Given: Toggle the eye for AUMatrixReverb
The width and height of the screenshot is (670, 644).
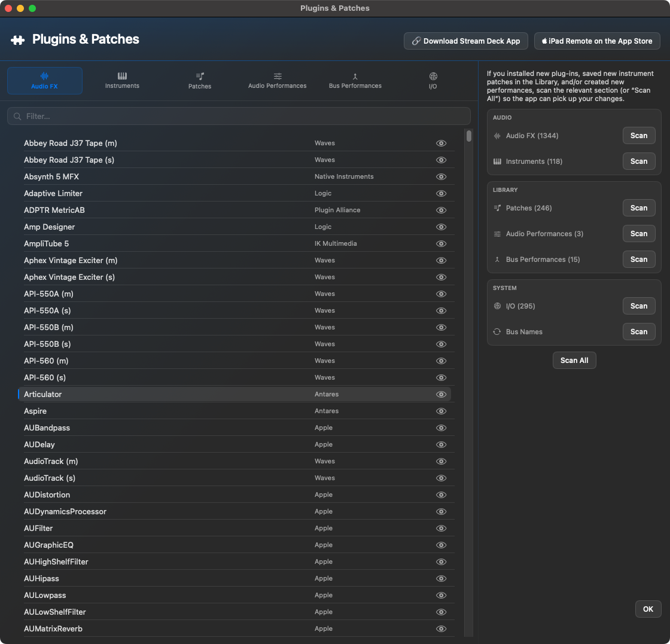Looking at the screenshot, I should (x=441, y=628).
